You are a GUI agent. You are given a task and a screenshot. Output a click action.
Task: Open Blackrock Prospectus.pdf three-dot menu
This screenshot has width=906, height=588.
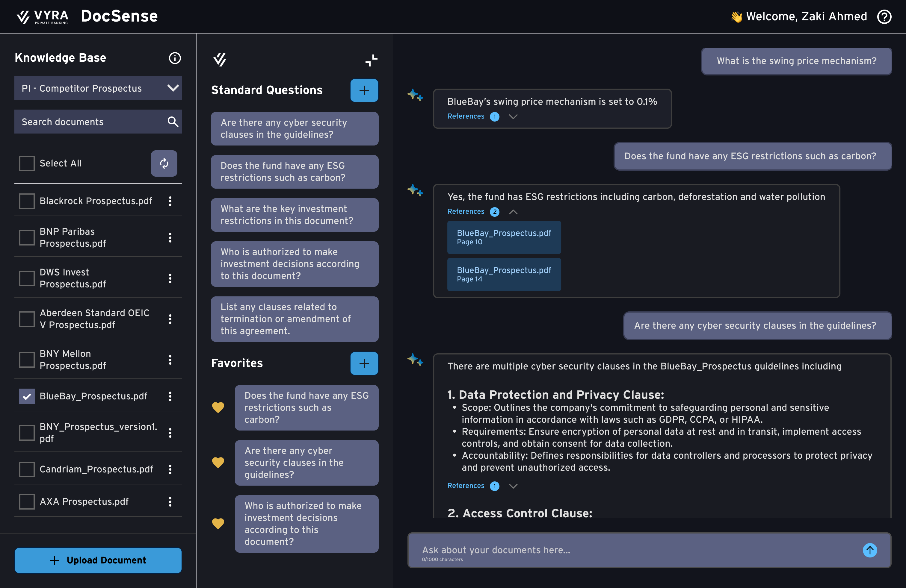click(x=170, y=201)
